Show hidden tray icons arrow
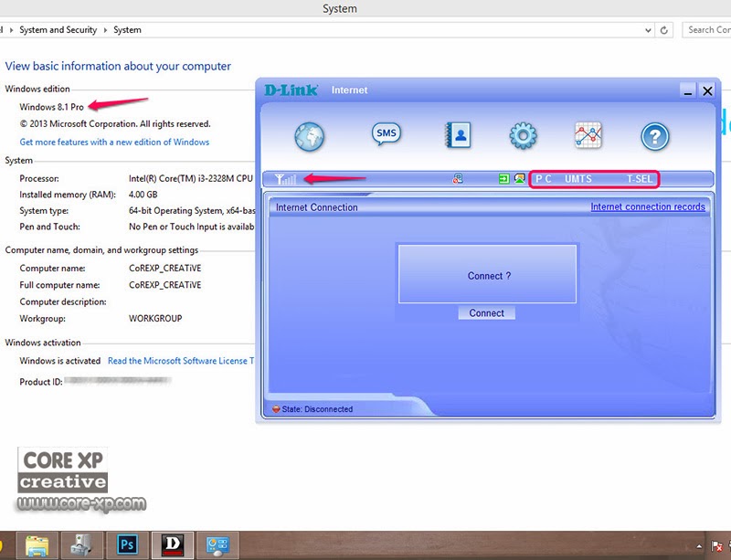 (699, 546)
